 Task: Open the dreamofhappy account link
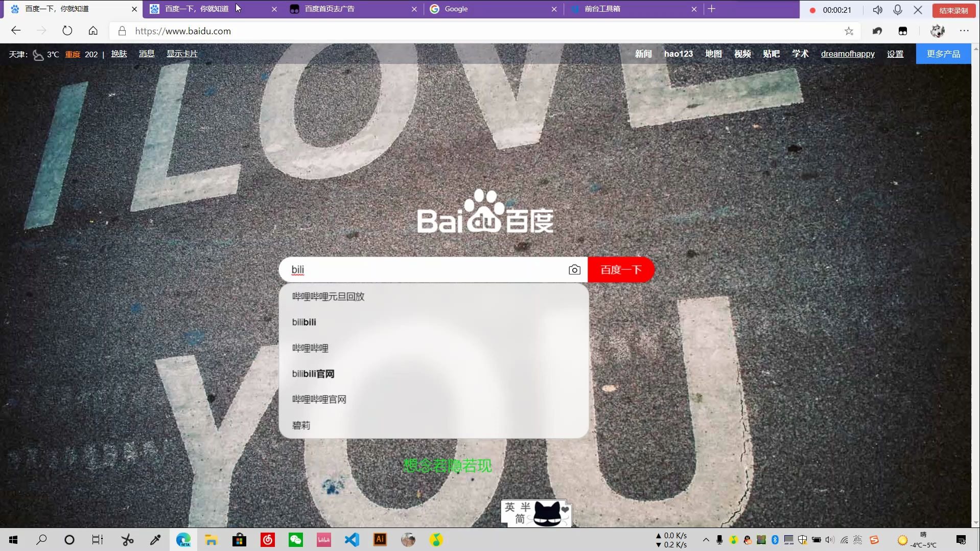click(848, 54)
